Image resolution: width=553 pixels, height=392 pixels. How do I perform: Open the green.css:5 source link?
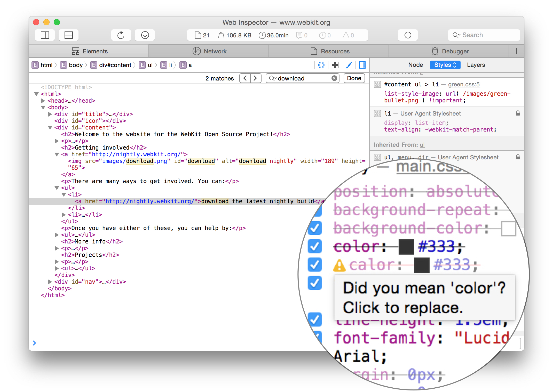coord(464,84)
